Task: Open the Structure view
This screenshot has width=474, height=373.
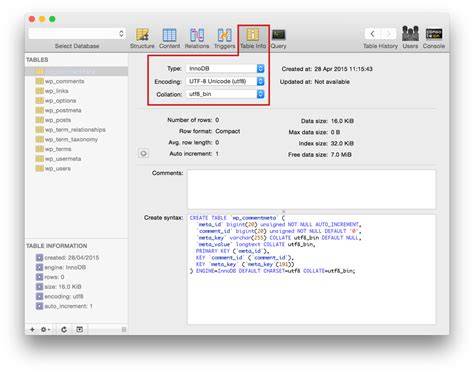Action: 142,38
